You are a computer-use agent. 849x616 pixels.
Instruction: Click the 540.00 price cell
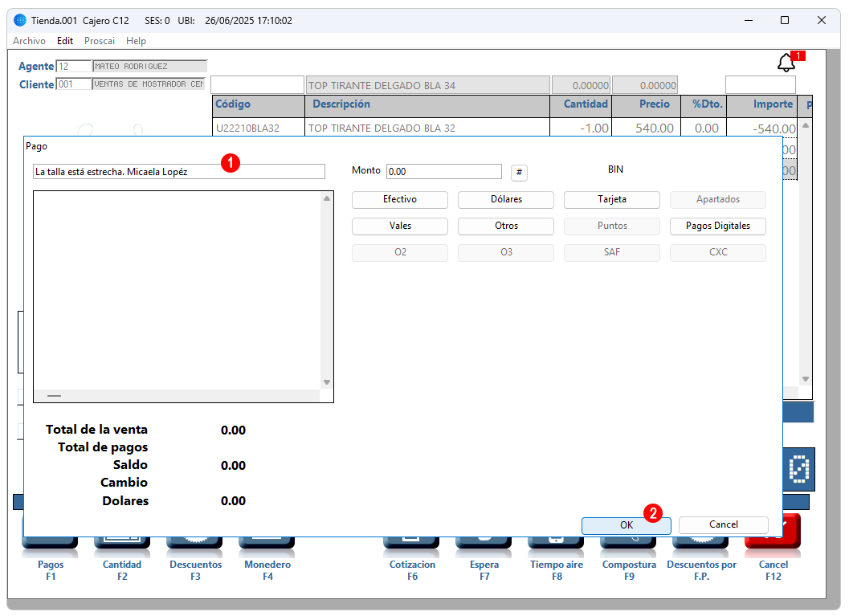pos(646,129)
